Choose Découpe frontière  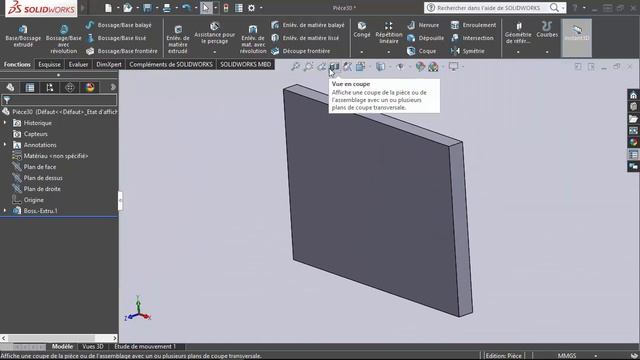click(300, 51)
